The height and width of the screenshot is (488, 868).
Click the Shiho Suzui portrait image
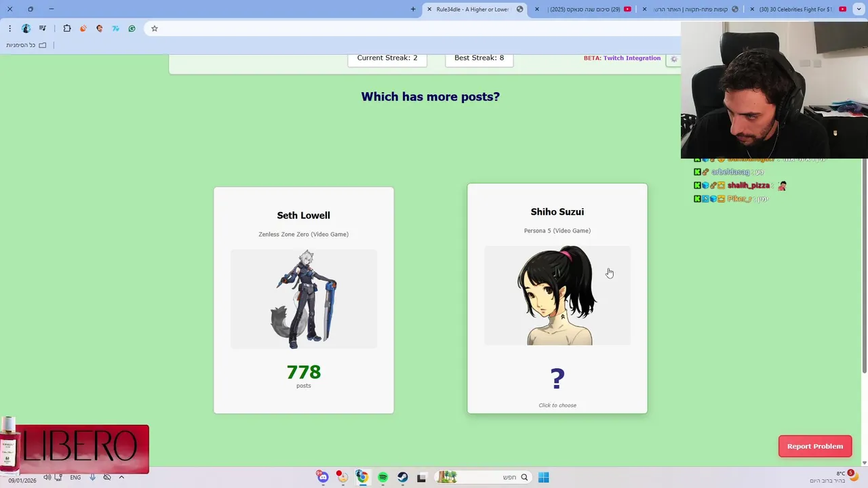[x=557, y=296]
